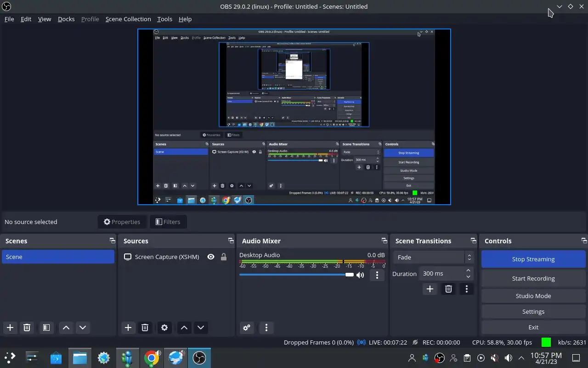Open source properties gear icon in Sources dock
The height and width of the screenshot is (368, 588).
point(164,328)
